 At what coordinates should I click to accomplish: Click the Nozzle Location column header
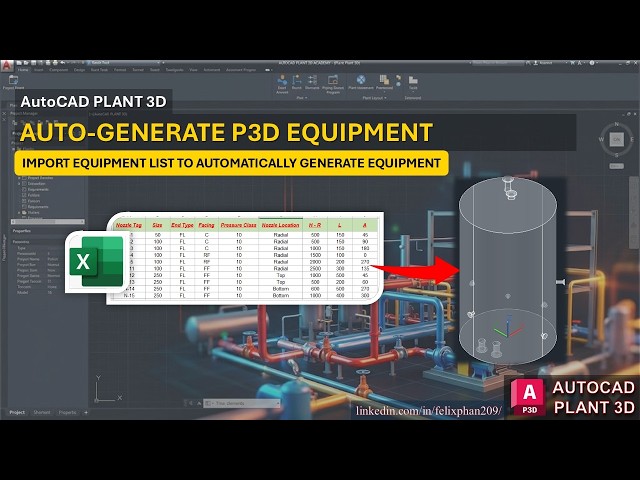click(280, 225)
